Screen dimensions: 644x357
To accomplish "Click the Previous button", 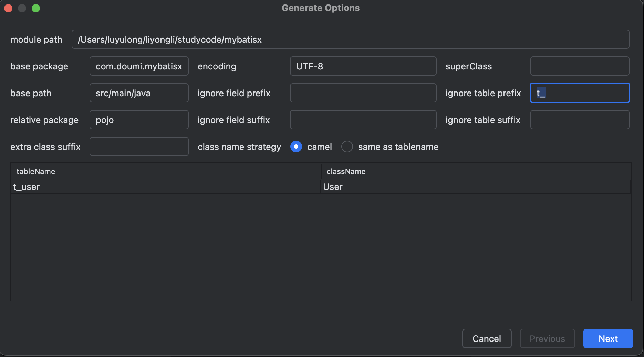I will 547,339.
